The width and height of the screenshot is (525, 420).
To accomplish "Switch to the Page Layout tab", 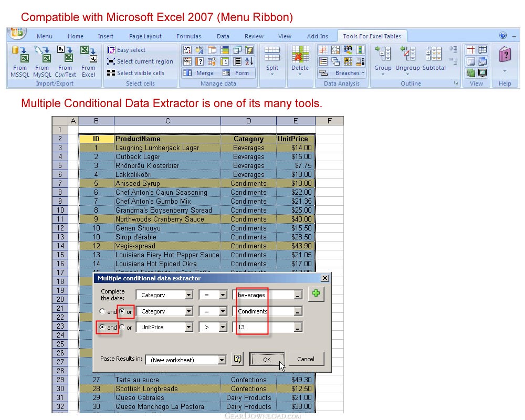I will tap(145, 36).
